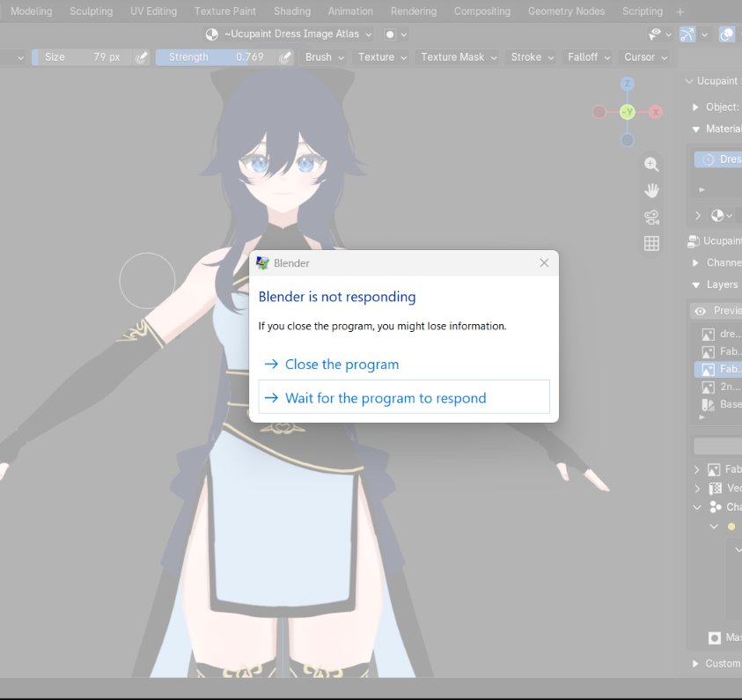Toggle pen pressure for brush Strength

285,57
